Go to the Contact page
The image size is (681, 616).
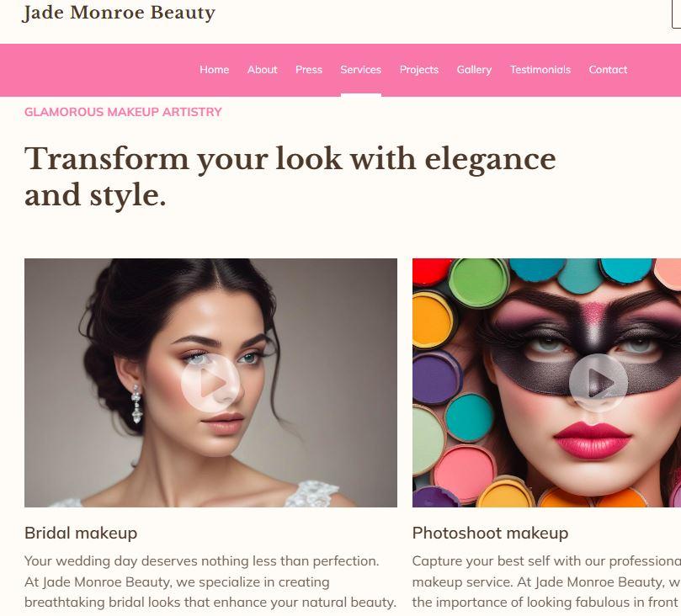pos(608,70)
